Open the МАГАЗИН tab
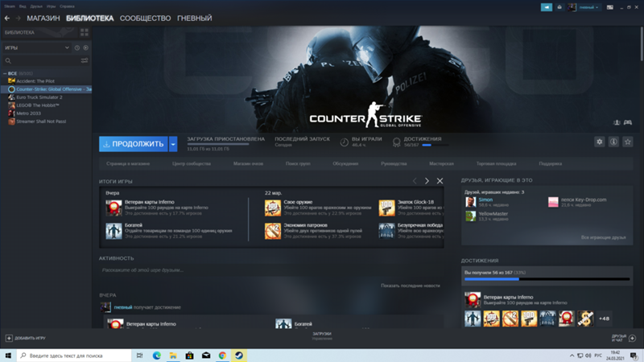This screenshot has height=362, width=644. (x=43, y=18)
